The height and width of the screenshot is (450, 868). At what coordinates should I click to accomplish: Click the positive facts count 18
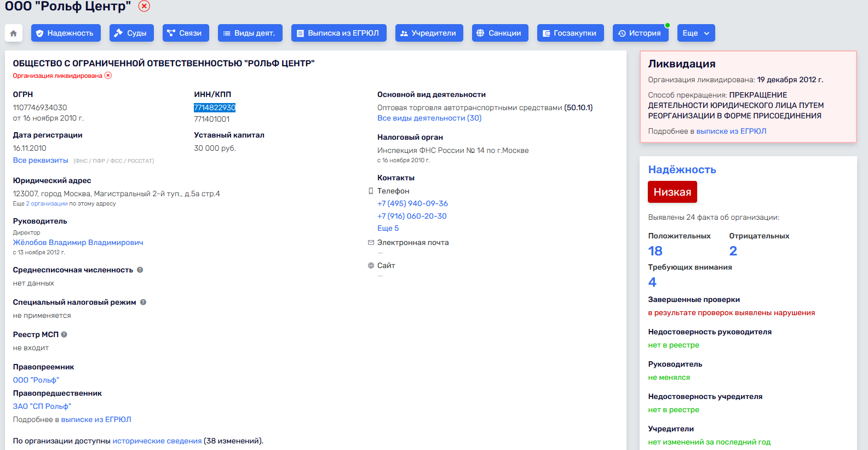click(x=656, y=251)
